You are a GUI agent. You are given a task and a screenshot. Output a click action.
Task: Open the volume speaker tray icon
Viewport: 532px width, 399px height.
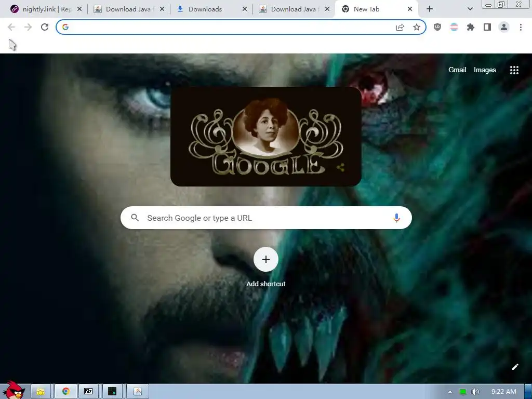[475, 392]
